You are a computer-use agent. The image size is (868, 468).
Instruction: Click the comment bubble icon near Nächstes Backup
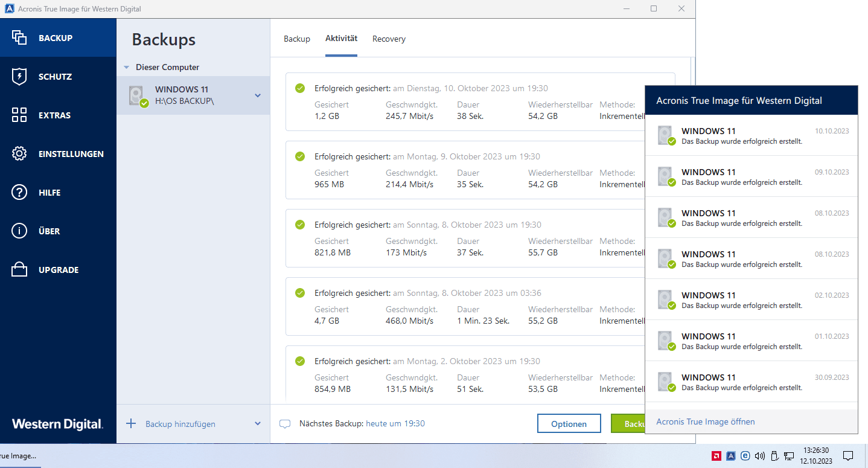pos(285,424)
